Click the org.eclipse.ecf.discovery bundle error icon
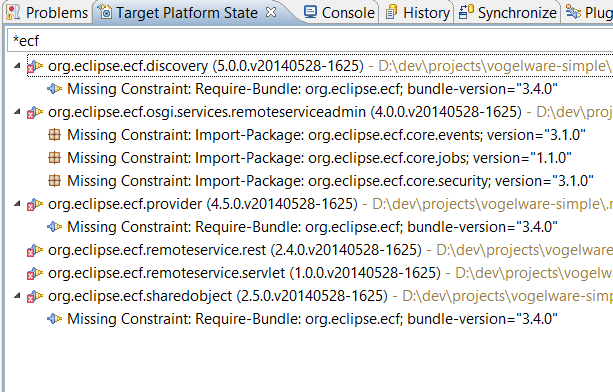613x392 pixels. click(34, 66)
